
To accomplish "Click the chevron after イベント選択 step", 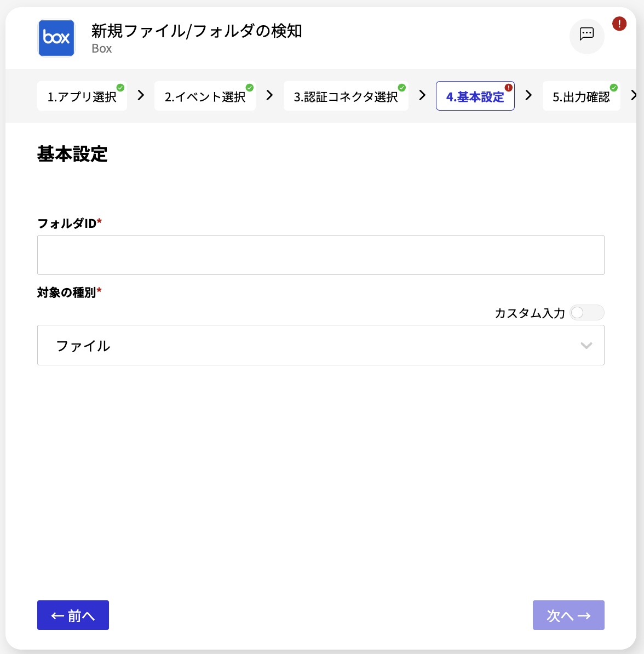I will (270, 95).
